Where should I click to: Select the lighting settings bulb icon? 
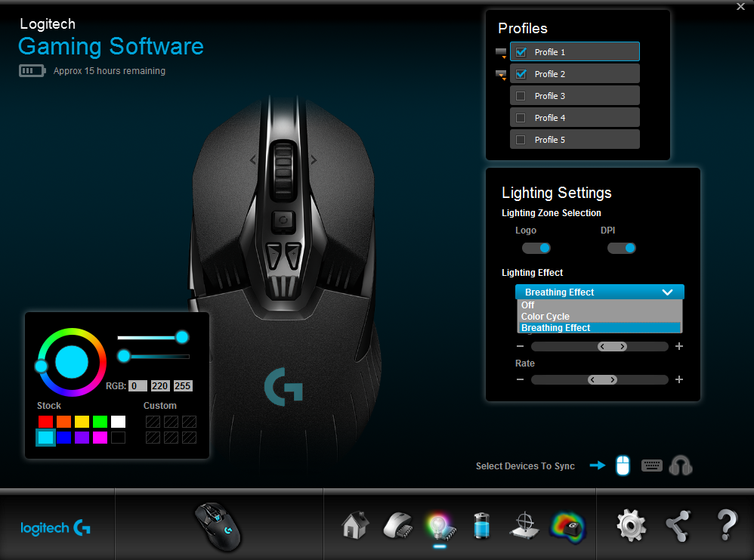[440, 528]
